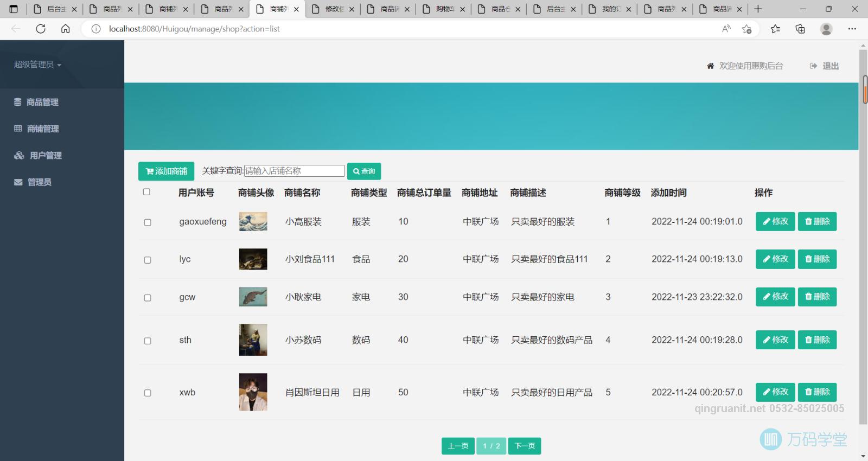Click the 小刘食品111 shop name
Screen dimensions: 868x461
310,259
